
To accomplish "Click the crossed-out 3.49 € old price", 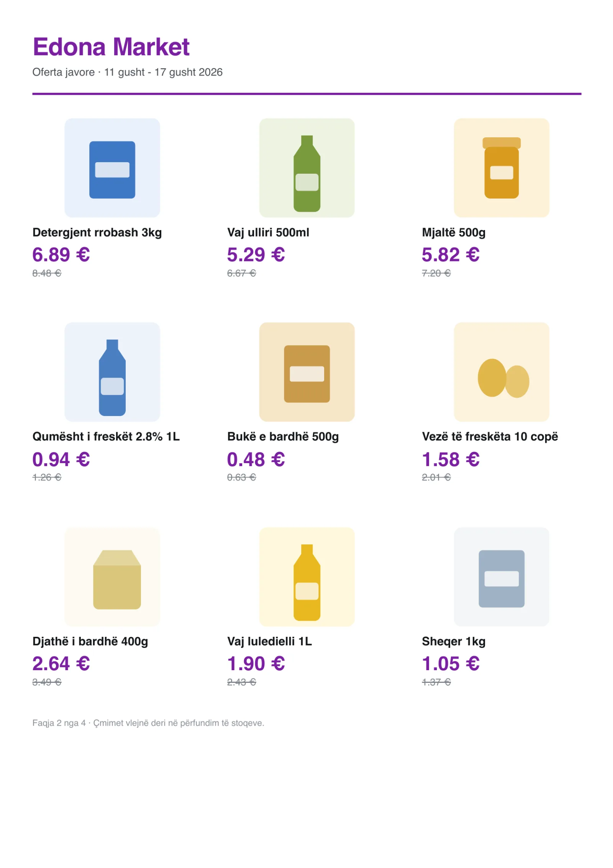I will click(x=47, y=682).
